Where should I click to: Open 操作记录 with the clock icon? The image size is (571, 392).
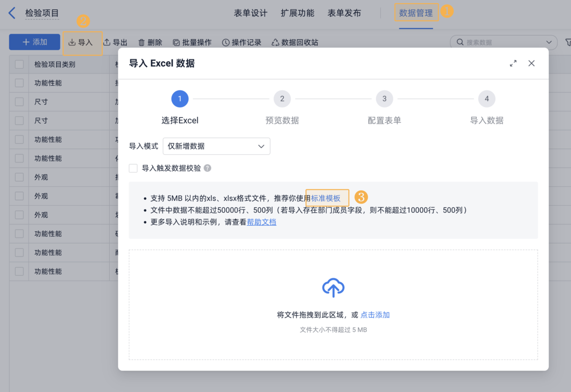tap(242, 42)
